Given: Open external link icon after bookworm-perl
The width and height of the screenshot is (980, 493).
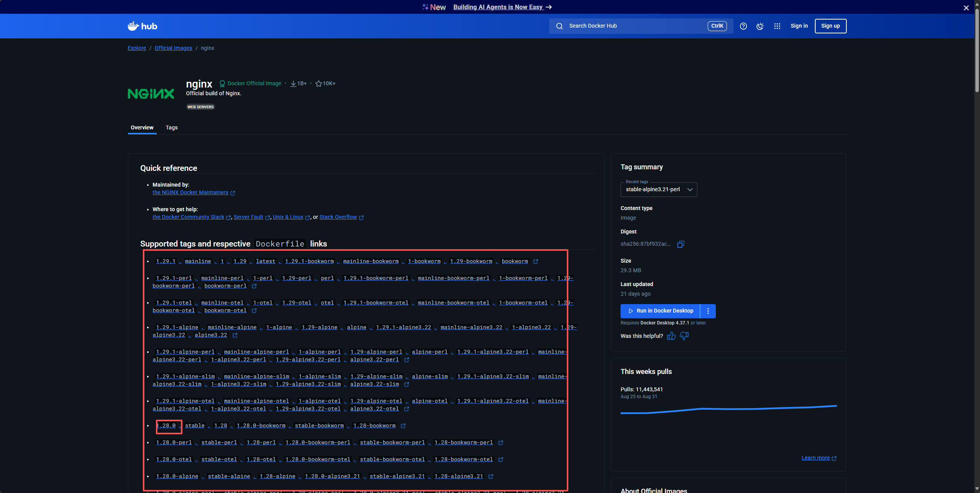Looking at the screenshot, I should click(x=254, y=286).
